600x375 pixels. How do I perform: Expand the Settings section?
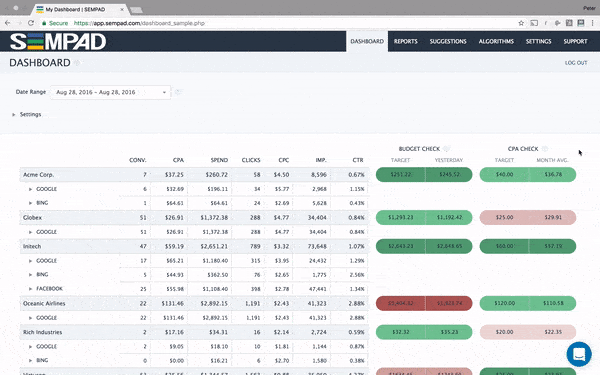click(14, 114)
